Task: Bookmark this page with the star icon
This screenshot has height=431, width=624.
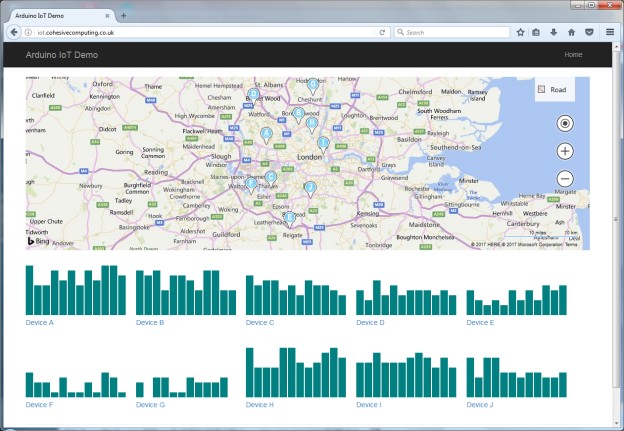Action: click(x=521, y=32)
